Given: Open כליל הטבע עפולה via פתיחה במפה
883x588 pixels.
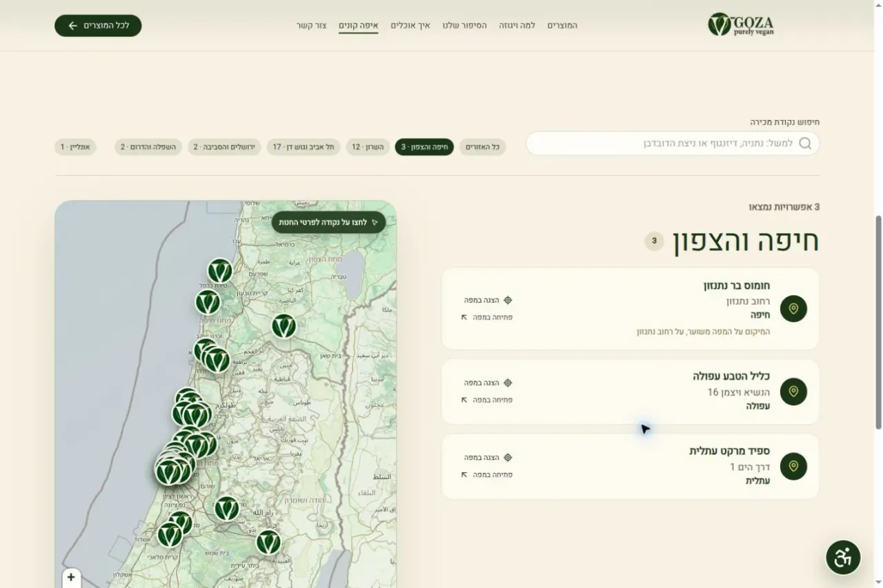Looking at the screenshot, I should (x=486, y=400).
